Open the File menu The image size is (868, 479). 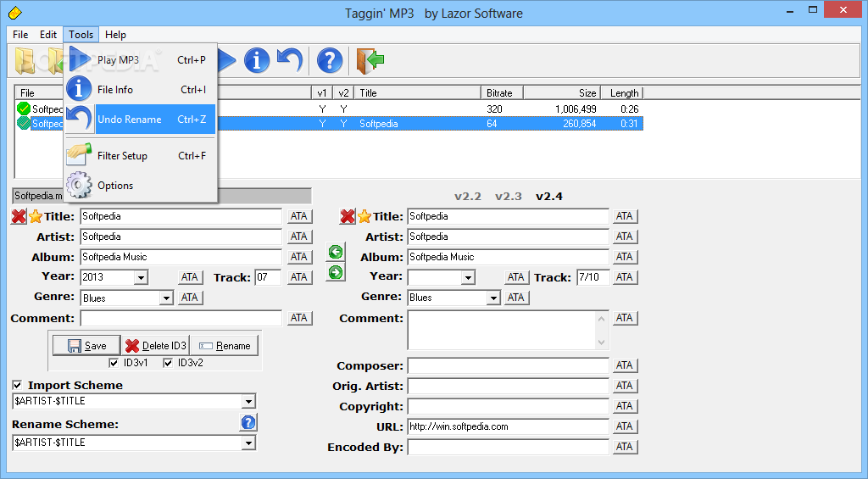20,34
